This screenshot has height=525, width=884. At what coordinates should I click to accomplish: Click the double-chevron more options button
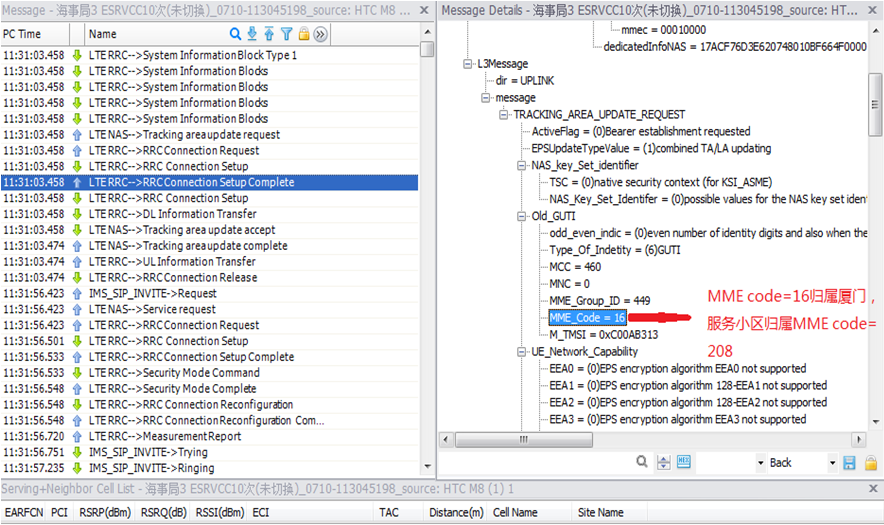[321, 34]
